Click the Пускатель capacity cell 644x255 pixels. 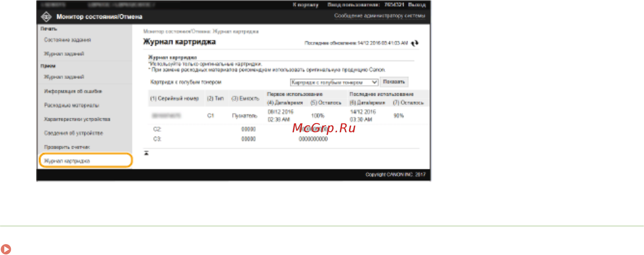click(245, 116)
